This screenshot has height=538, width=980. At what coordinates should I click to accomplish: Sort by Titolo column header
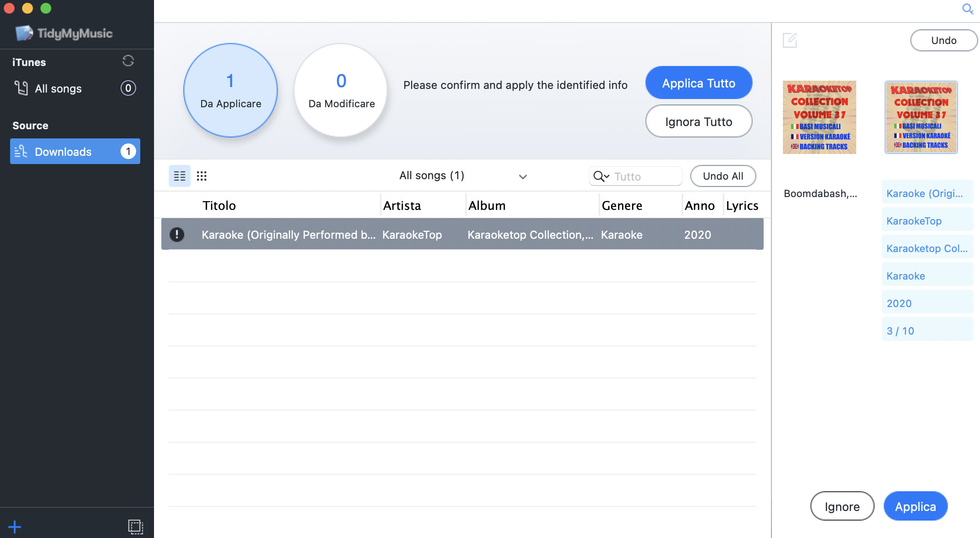click(x=219, y=206)
